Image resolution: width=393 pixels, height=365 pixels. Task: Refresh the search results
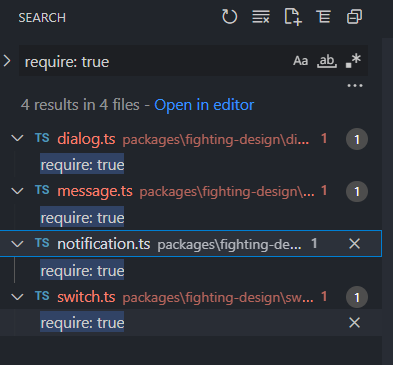(229, 17)
